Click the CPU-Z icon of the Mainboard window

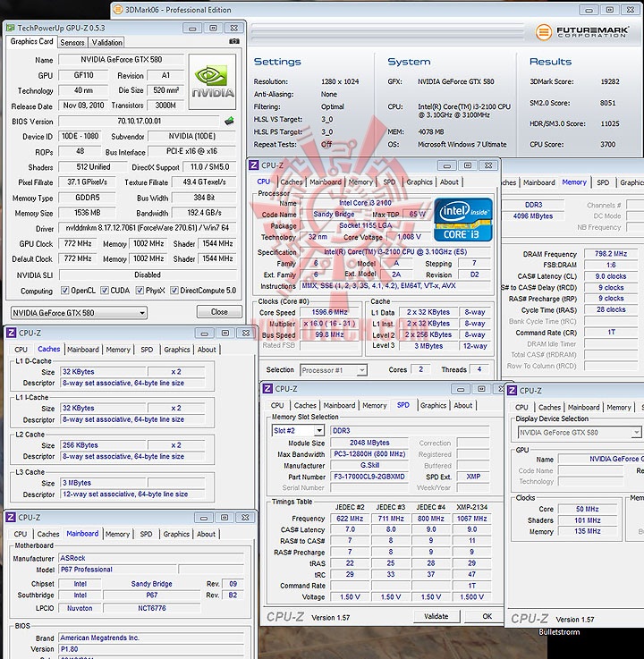11,518
